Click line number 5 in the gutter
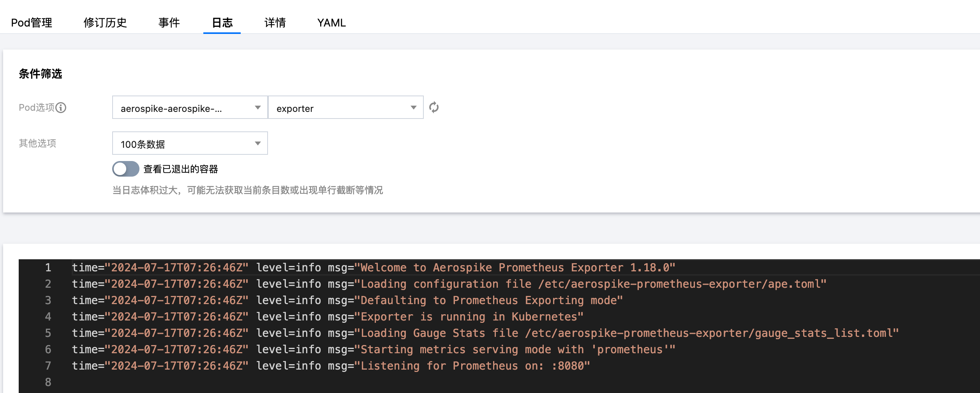This screenshot has width=980, height=393. tap(48, 333)
